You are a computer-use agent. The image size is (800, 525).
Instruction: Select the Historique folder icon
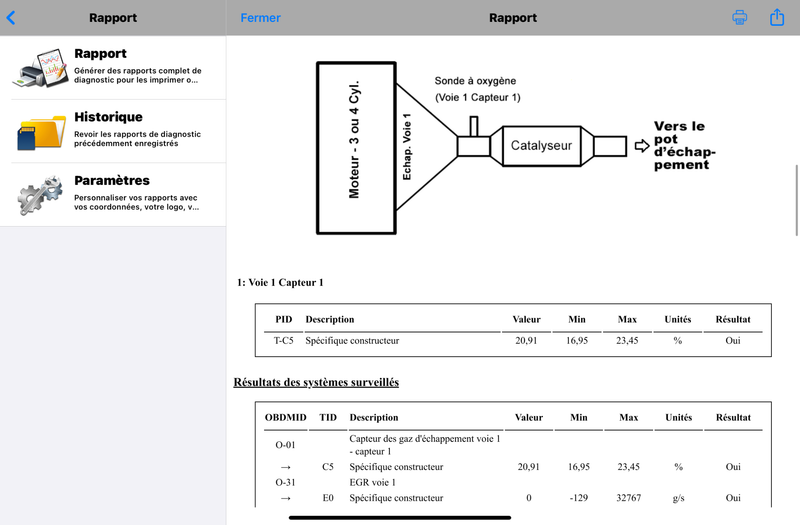(x=41, y=131)
